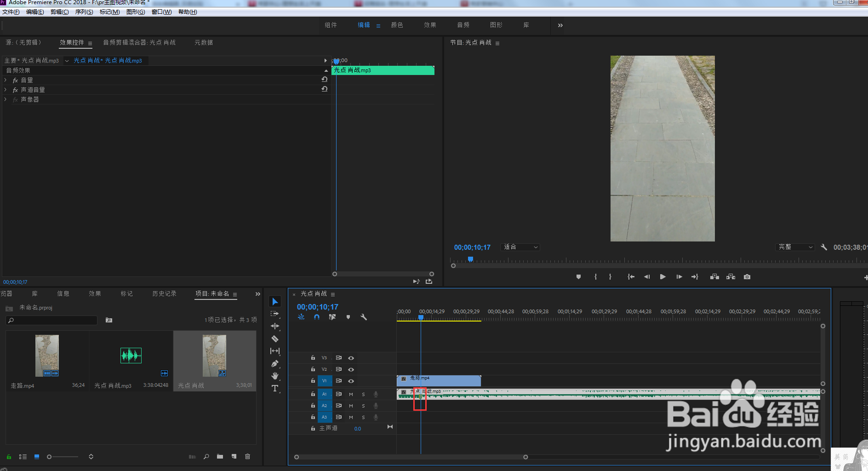Screen dimensions: 868x471
Task: Select the Slip tool
Action: [x=275, y=351]
